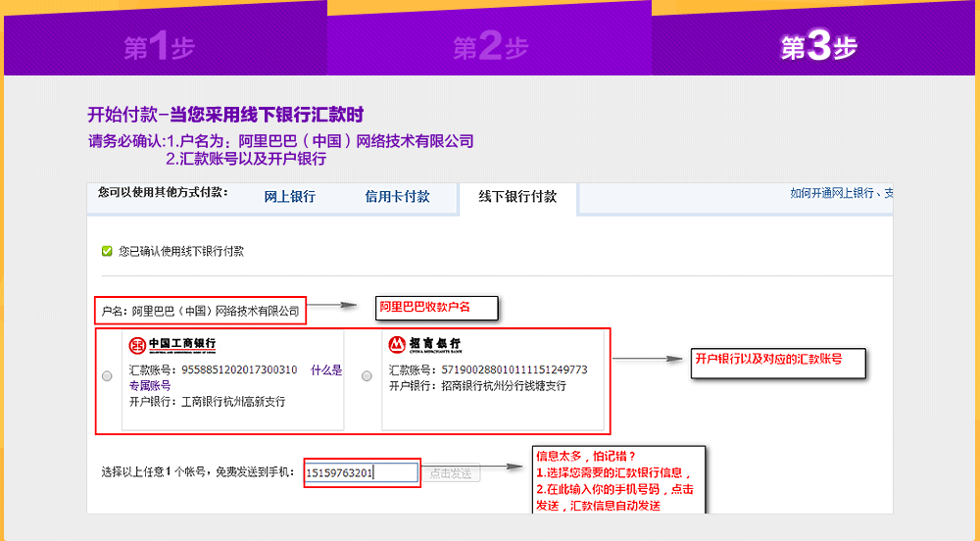
Task: Click the arrow beside the 户名 box
Action: coord(334,306)
